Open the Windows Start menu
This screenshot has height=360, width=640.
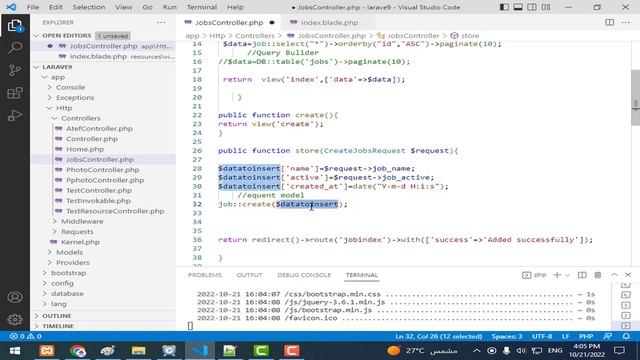click(x=15, y=351)
